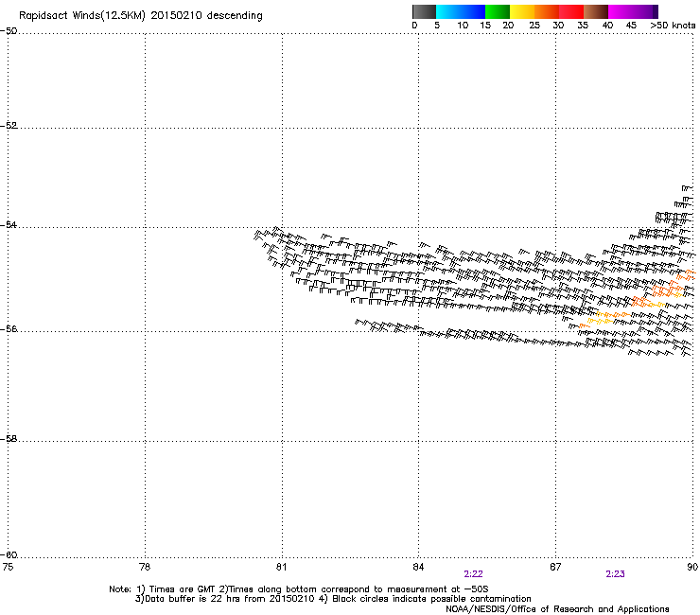The image size is (700, 615).
Task: Click the yellow 20-25 knots color band
Action: 522,11
